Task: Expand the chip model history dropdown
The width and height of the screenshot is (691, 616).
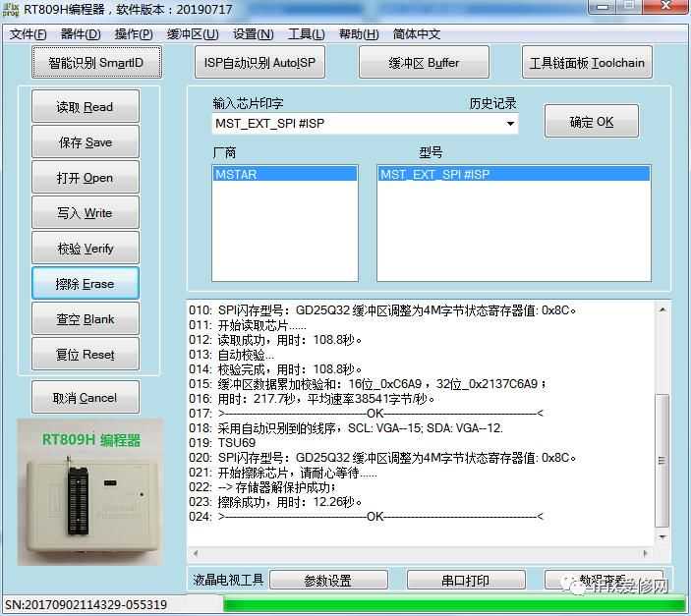Action: pyautogui.click(x=510, y=124)
